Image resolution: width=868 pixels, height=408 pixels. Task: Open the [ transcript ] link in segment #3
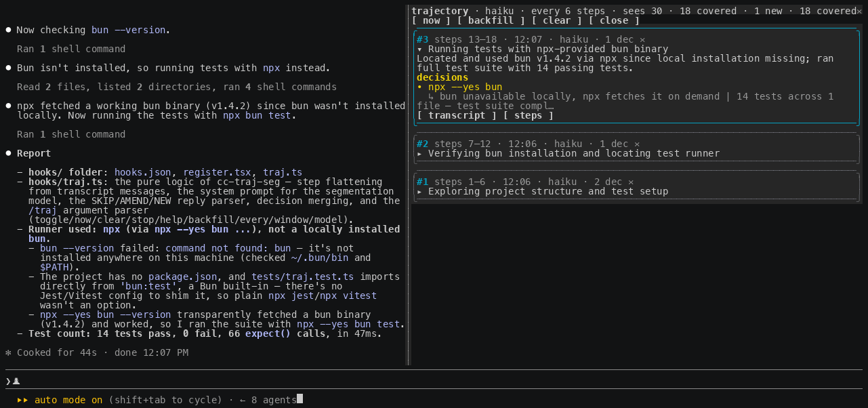tap(456, 115)
